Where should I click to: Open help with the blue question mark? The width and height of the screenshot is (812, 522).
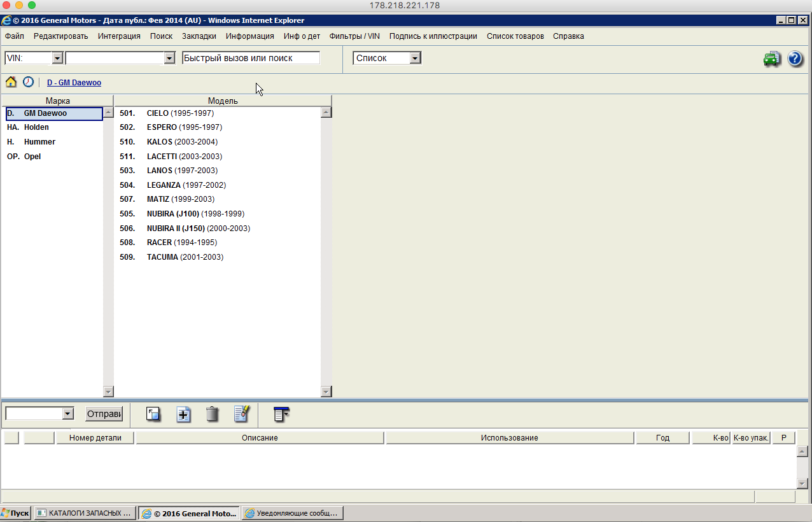click(x=795, y=59)
